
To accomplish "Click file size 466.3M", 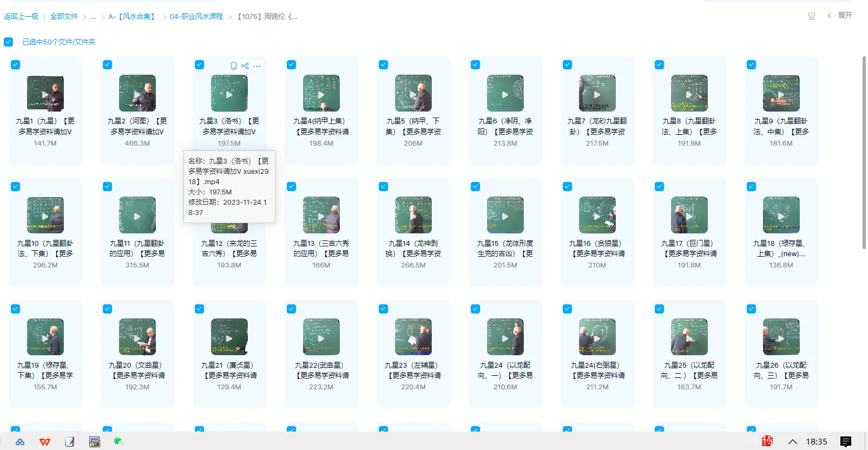I will (x=137, y=144).
